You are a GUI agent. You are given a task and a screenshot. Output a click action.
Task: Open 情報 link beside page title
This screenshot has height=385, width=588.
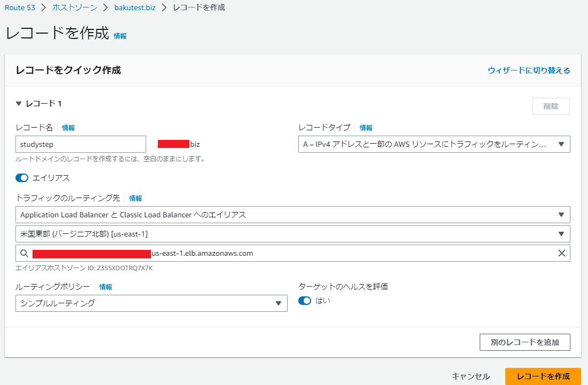120,36
